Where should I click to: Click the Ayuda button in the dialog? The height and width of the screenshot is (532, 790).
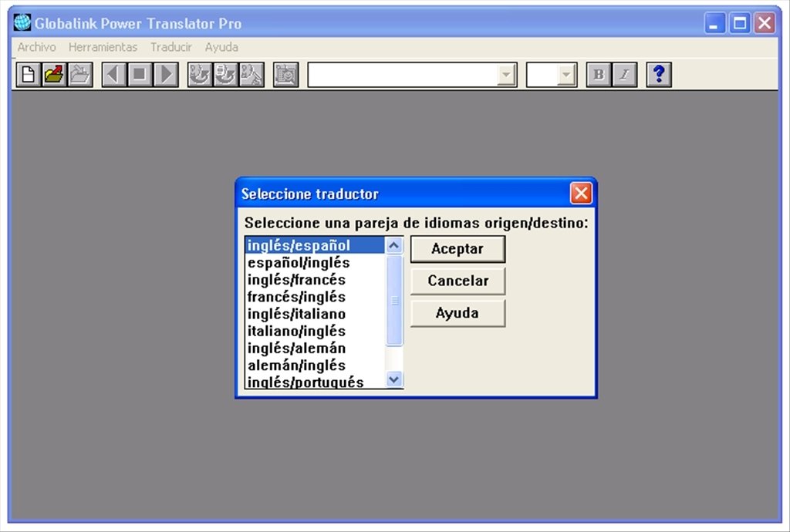457,313
